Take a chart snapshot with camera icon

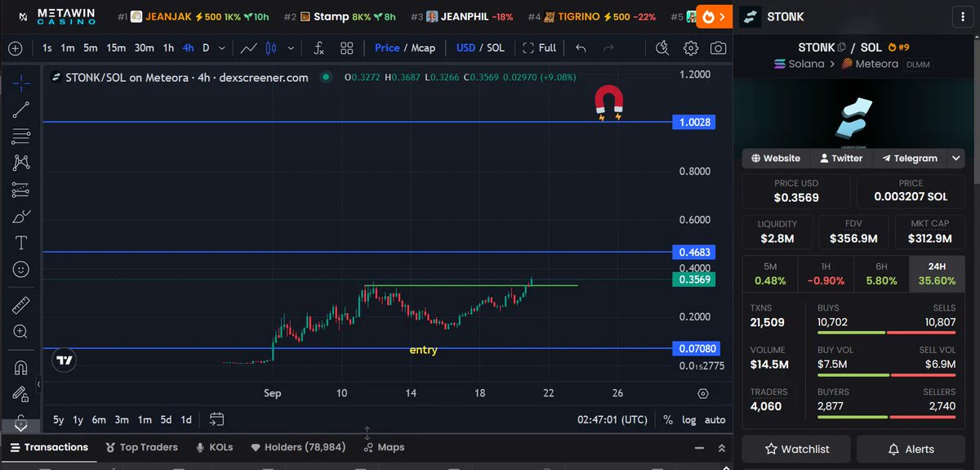tap(718, 48)
